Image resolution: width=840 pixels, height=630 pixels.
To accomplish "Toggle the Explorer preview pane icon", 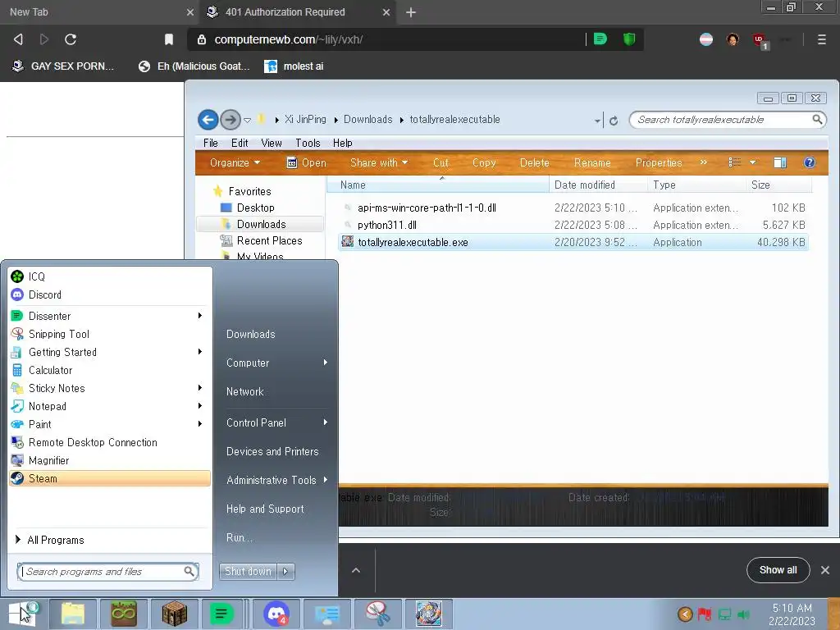I will [780, 163].
